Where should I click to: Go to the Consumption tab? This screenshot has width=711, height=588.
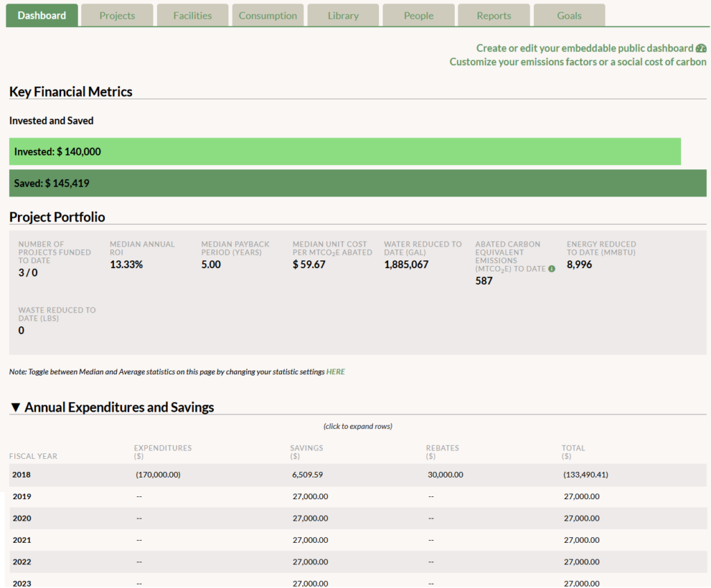(x=267, y=15)
